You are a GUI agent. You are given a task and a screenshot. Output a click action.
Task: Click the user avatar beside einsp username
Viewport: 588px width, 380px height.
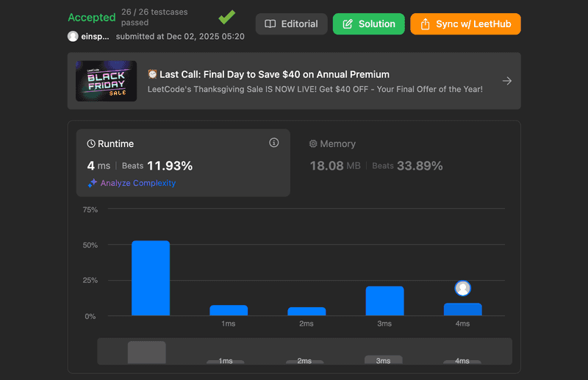(73, 36)
